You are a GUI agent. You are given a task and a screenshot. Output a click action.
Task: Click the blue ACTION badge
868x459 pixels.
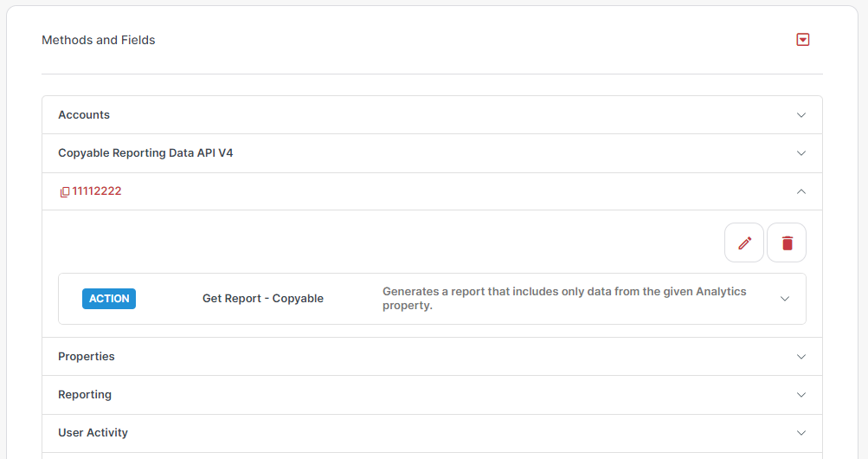pyautogui.click(x=109, y=299)
